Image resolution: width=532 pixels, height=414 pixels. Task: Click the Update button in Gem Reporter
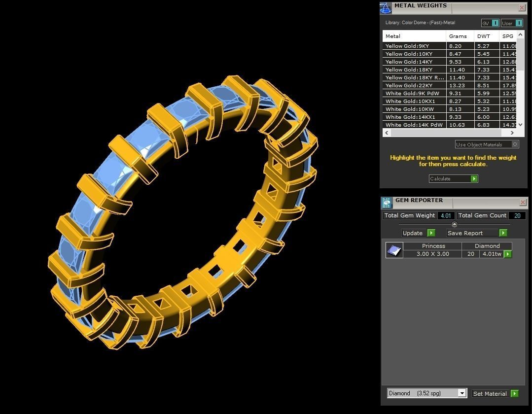(418, 233)
